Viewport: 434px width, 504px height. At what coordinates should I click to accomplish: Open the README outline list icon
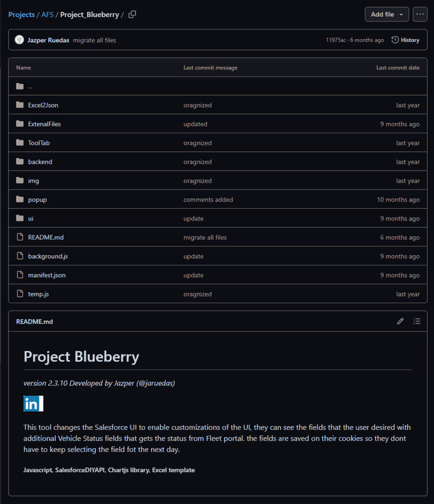point(417,321)
